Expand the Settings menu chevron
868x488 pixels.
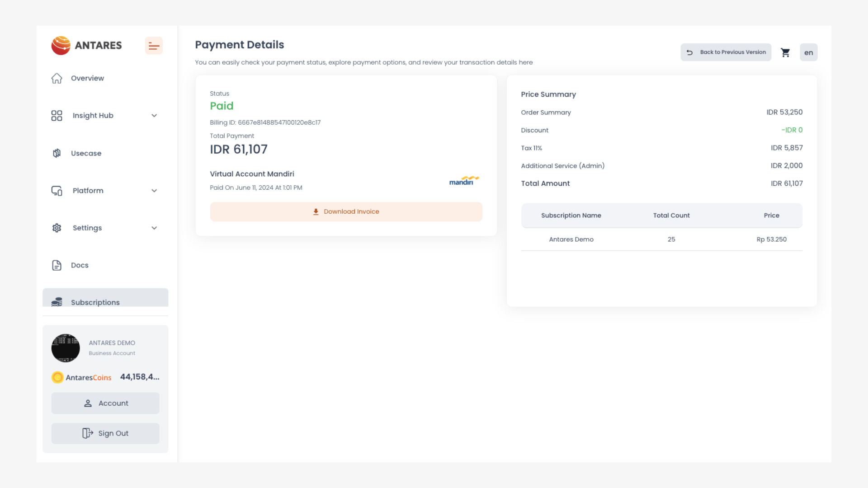point(154,228)
